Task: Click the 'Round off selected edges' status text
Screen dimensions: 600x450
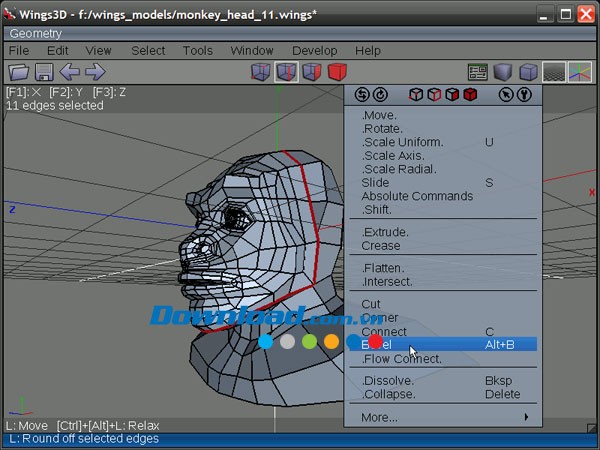Action: [x=84, y=439]
